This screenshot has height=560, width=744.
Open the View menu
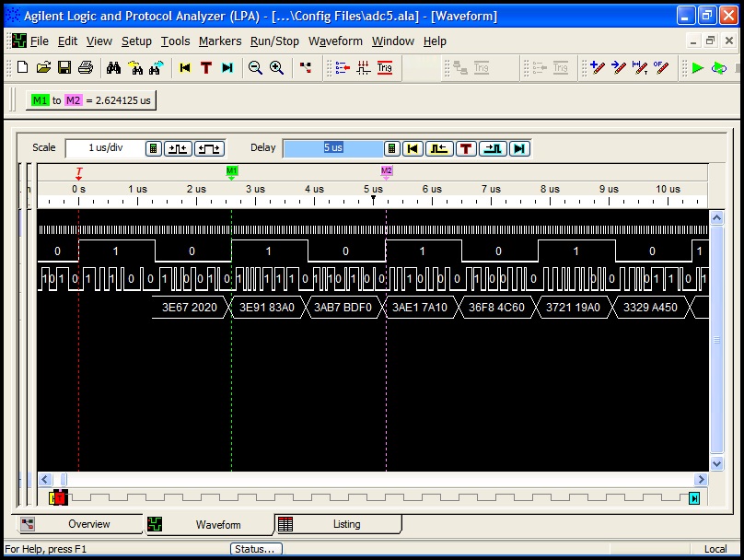(99, 41)
